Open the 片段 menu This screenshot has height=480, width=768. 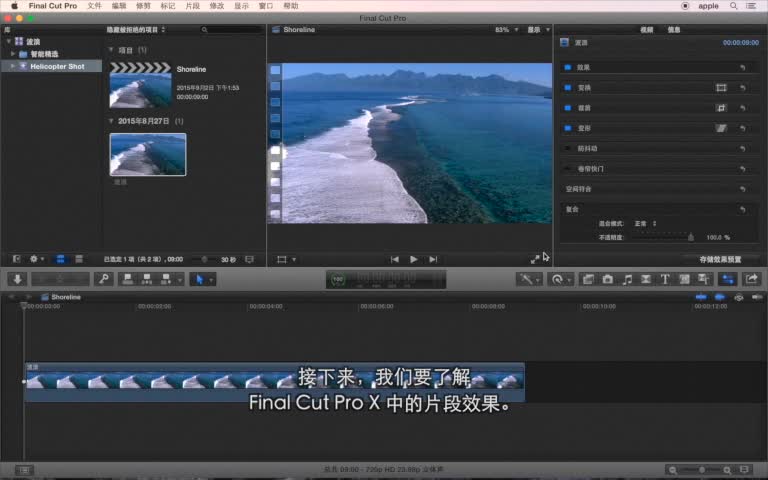pos(192,6)
